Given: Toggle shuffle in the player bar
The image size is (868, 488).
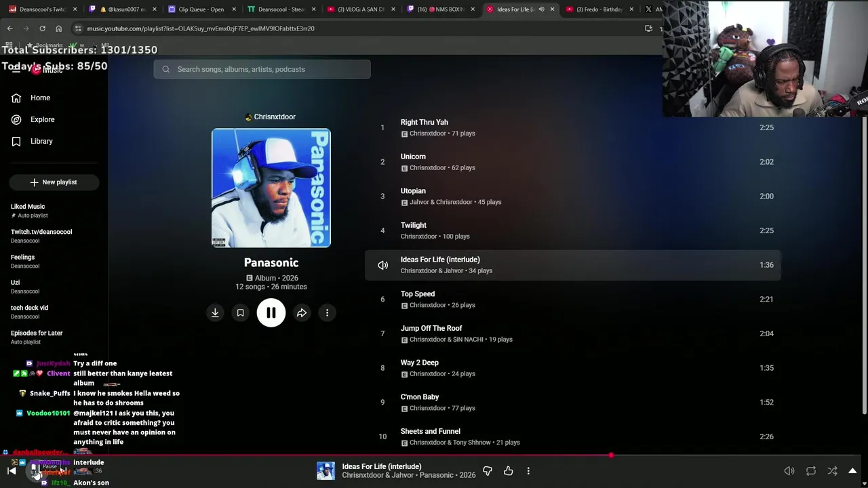Looking at the screenshot, I should pos(832,470).
